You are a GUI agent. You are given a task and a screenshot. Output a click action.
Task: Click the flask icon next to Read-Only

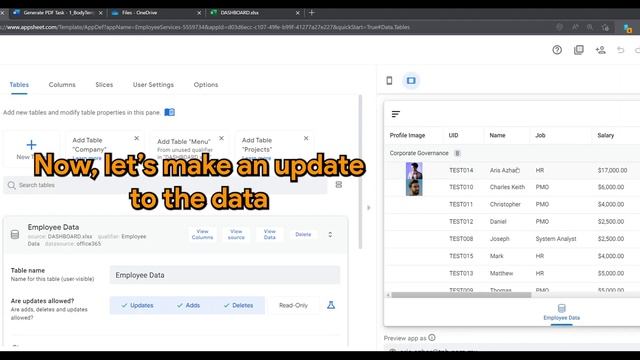point(331,305)
